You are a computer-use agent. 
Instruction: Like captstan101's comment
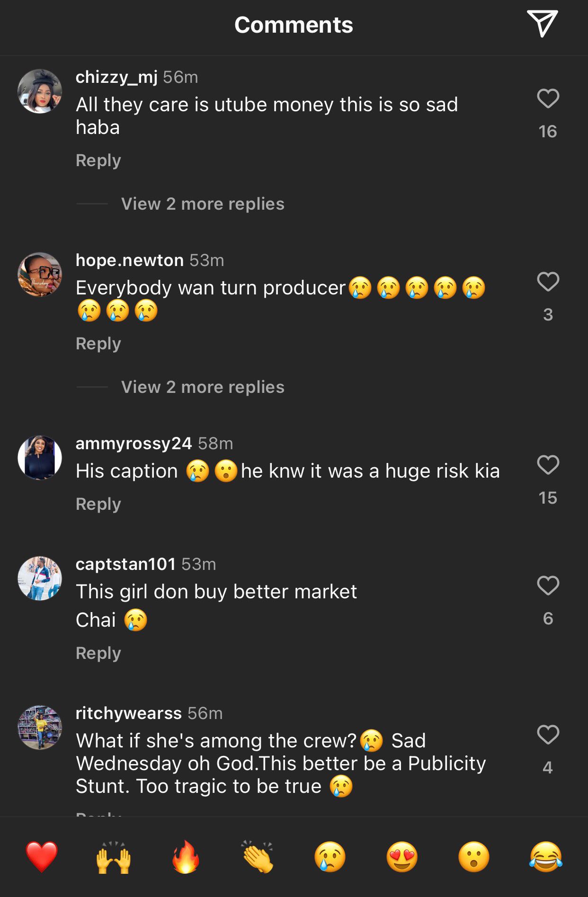[548, 586]
